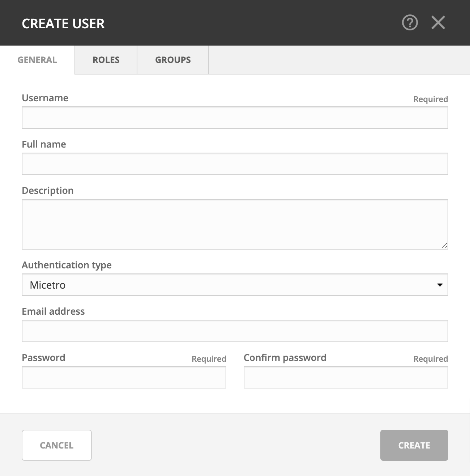Switch to the Roles tab

106,60
